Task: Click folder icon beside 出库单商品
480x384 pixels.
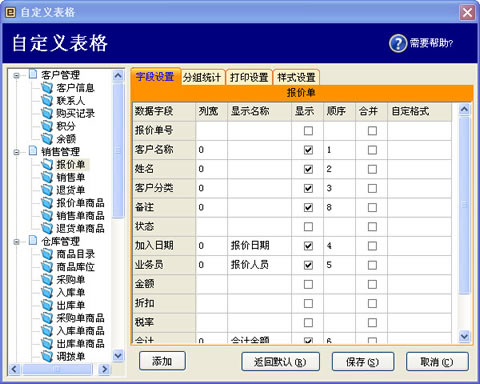Action: click(x=47, y=343)
